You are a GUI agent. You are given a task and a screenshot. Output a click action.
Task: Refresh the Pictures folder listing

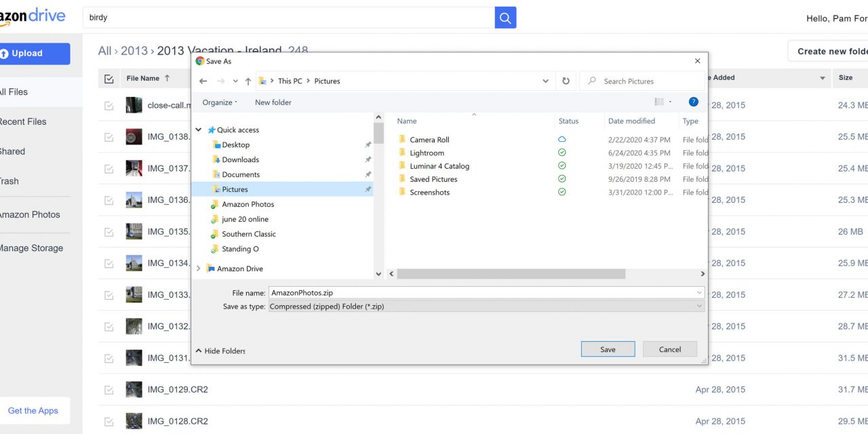(x=566, y=81)
